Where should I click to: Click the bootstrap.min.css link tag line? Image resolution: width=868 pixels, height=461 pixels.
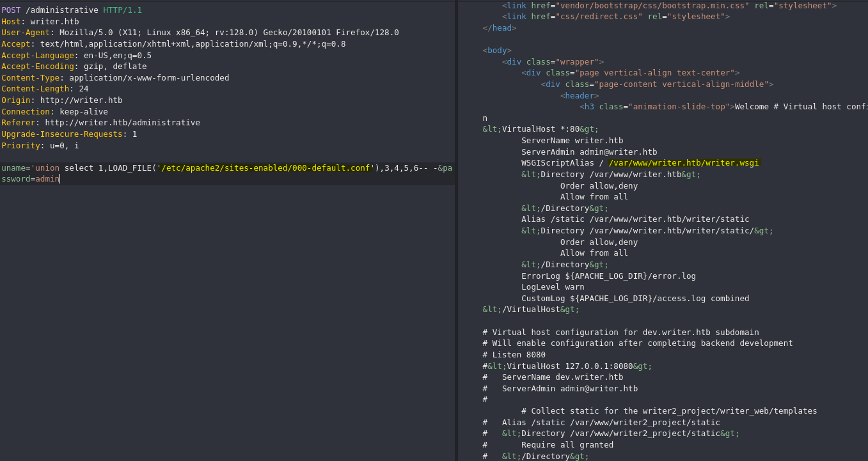click(x=670, y=5)
